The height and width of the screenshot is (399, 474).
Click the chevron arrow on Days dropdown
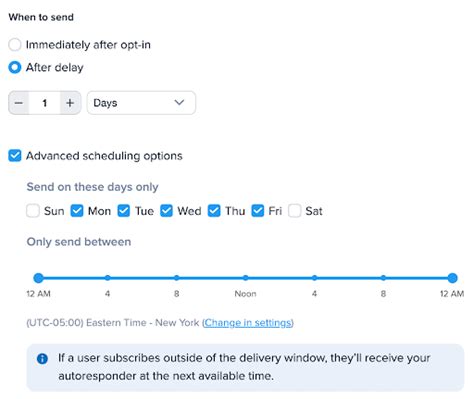[x=179, y=102]
